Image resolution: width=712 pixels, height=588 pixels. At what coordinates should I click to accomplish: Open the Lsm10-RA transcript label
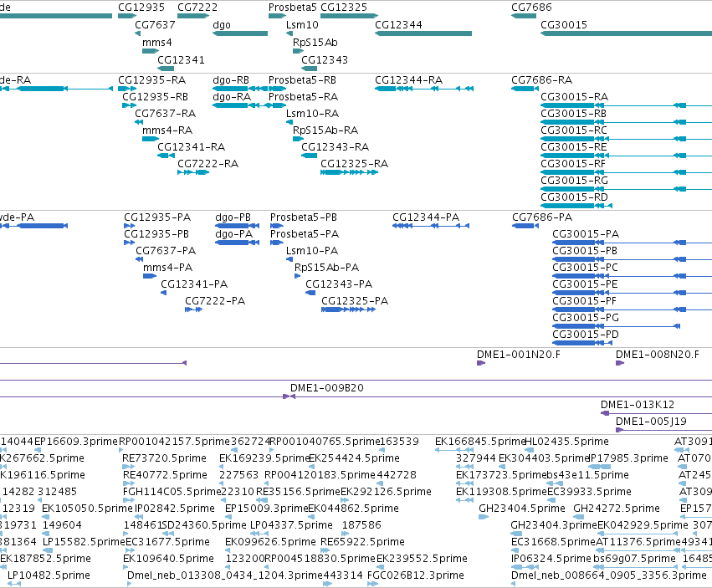point(312,114)
